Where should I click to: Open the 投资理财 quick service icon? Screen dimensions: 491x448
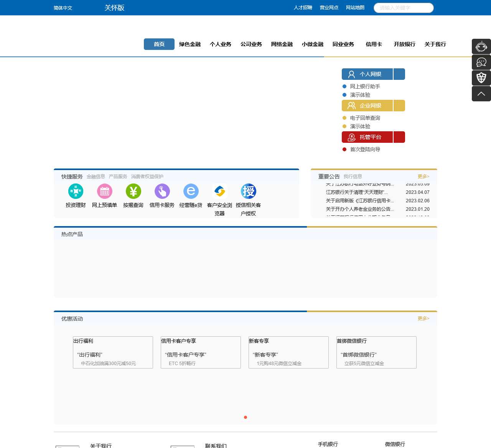(x=76, y=191)
